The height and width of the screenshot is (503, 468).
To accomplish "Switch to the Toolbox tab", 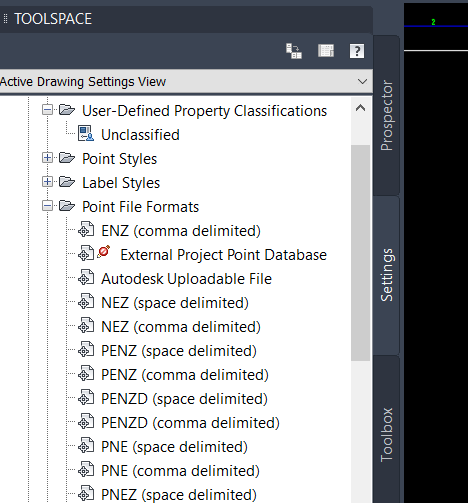I will tap(387, 434).
